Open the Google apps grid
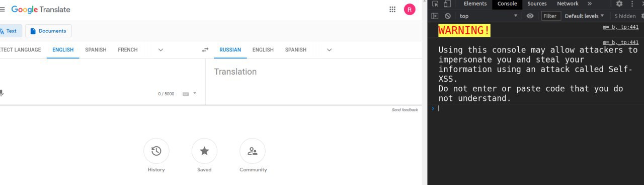This screenshot has height=185, width=644. tap(392, 9)
